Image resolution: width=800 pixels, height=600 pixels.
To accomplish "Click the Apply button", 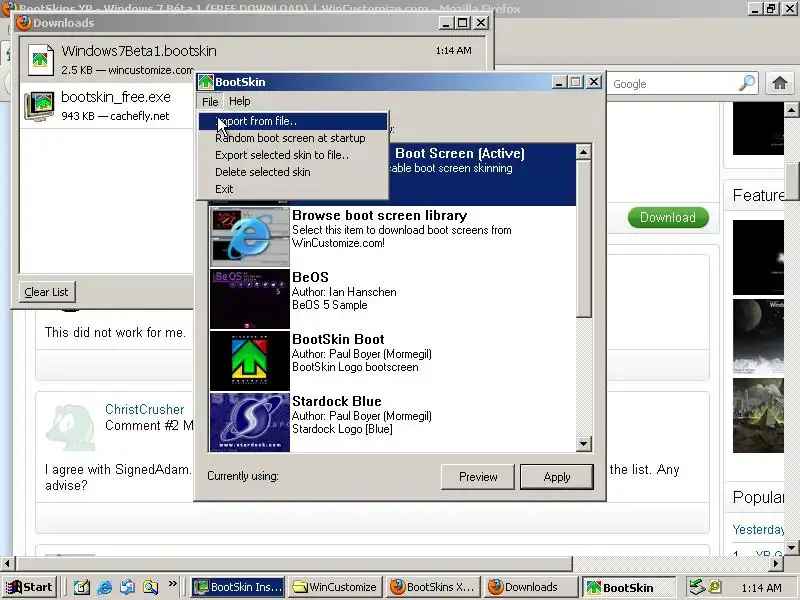I will pos(557,477).
